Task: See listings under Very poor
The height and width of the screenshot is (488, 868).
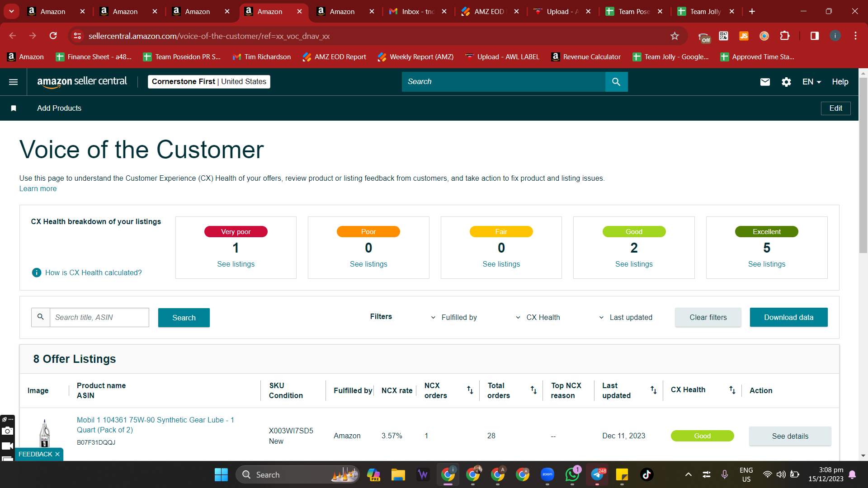Action: [236, 264]
